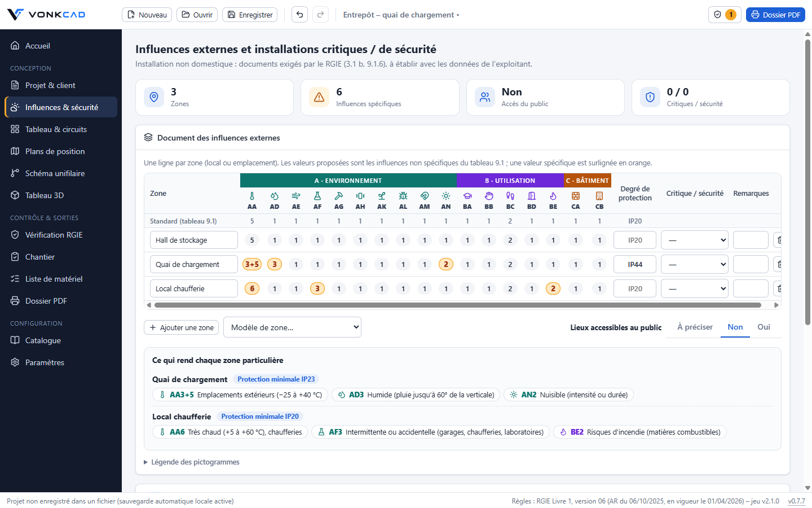Select 'À préciser' for public access

pos(695,327)
